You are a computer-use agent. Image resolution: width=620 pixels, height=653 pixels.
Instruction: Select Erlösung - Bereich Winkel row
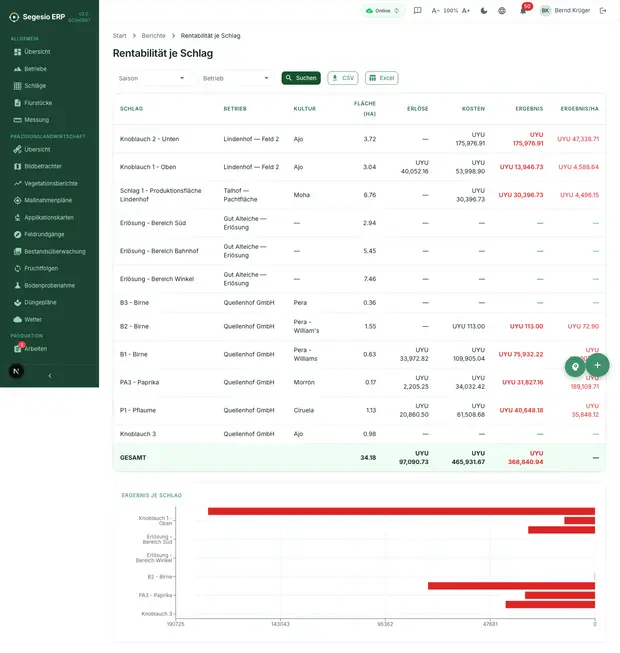[x=359, y=279]
